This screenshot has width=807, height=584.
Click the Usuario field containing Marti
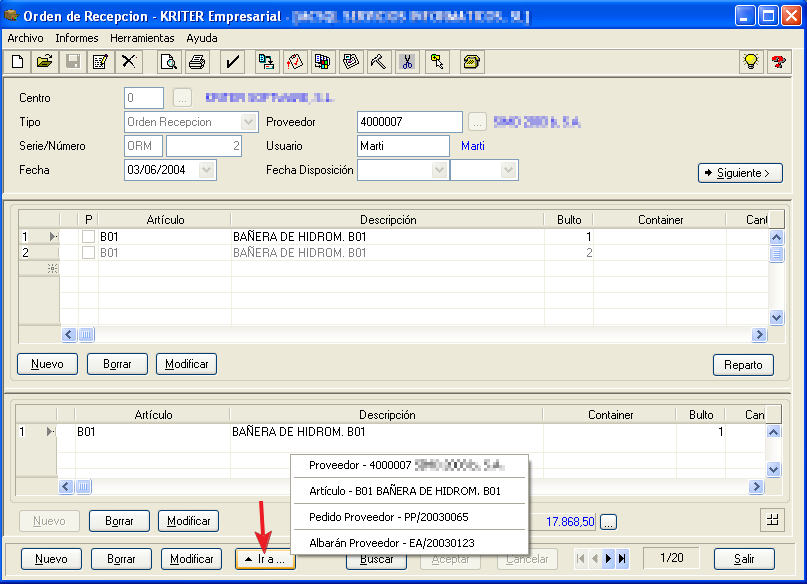tap(403, 146)
